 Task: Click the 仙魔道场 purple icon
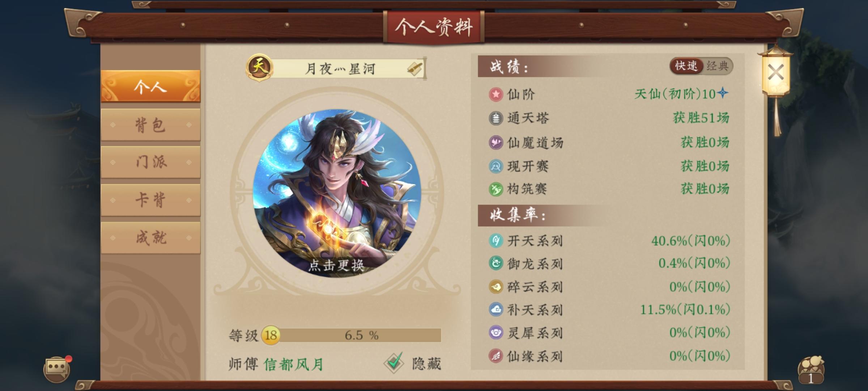495,142
